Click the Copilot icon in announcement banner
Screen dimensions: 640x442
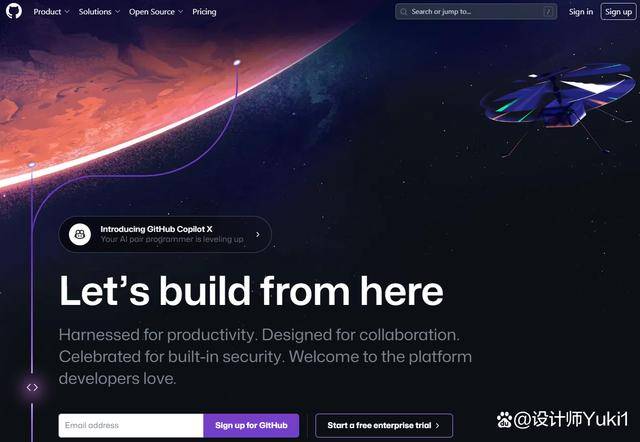[x=80, y=234]
